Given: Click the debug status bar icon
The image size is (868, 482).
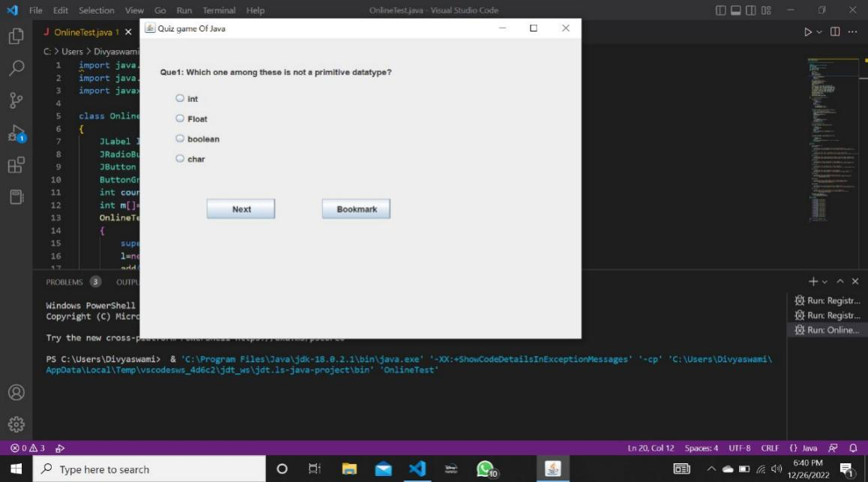Looking at the screenshot, I should click(x=60, y=448).
